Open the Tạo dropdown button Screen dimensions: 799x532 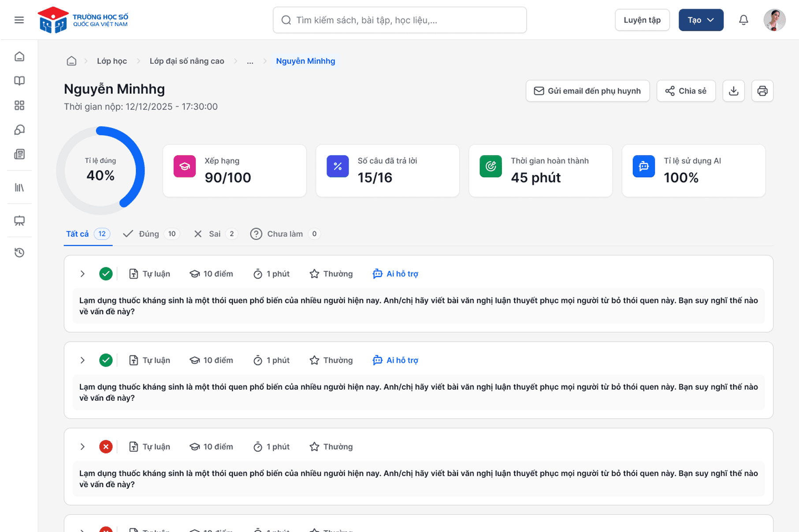[701, 20]
